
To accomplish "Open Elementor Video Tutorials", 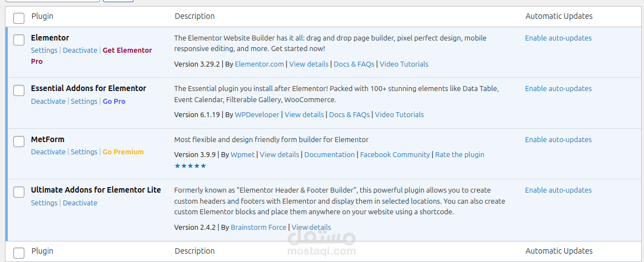I will (404, 64).
